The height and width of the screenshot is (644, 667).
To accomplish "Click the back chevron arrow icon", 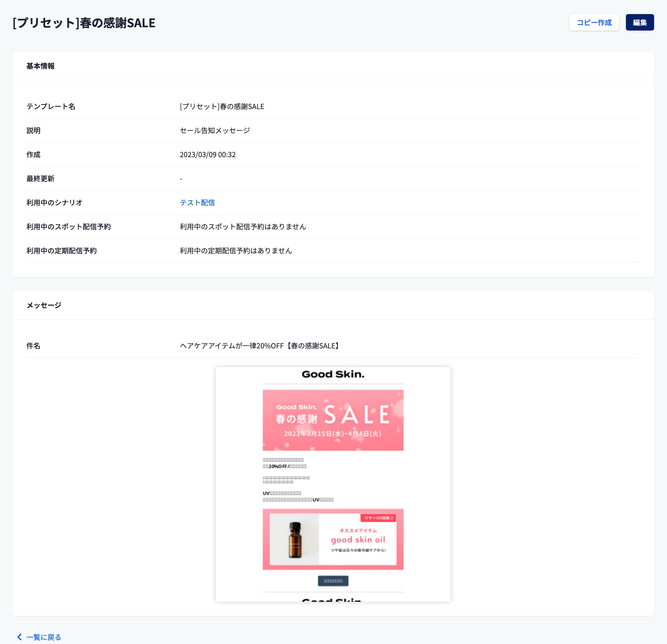I will click(x=19, y=637).
